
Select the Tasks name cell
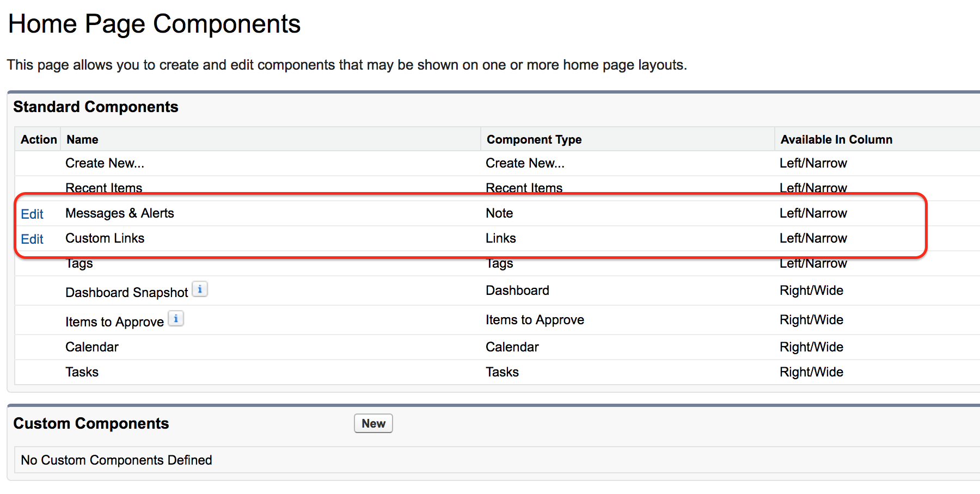(82, 372)
